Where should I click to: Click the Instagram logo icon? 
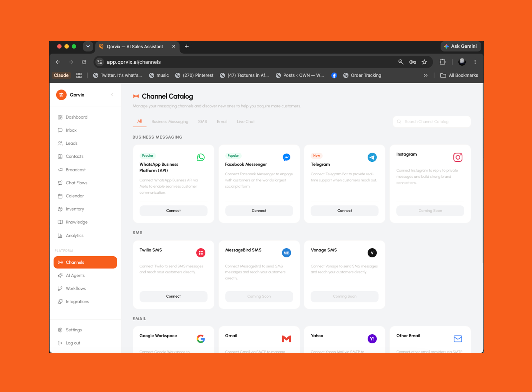[x=458, y=157]
